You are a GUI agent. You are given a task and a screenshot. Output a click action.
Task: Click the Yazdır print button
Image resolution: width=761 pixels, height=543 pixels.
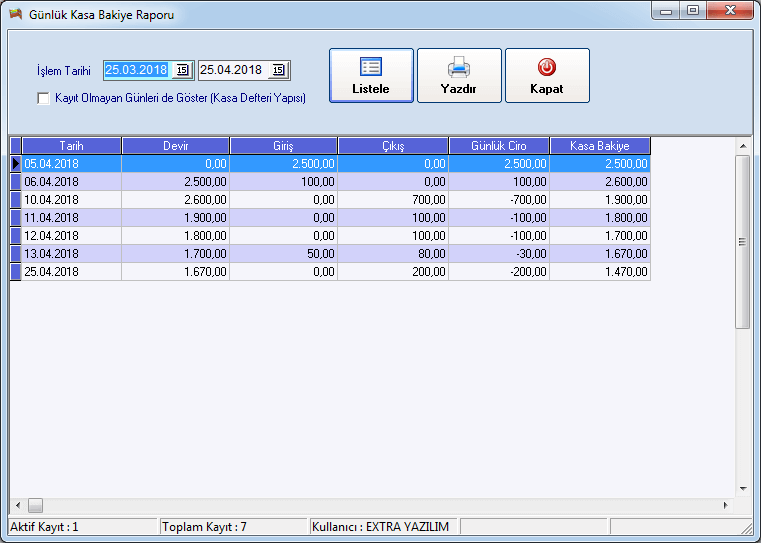pyautogui.click(x=459, y=75)
